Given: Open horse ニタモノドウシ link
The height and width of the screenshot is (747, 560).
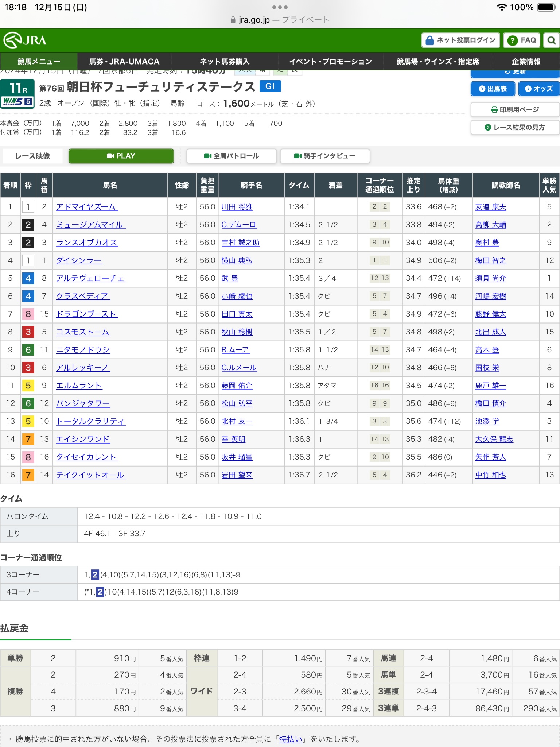Looking at the screenshot, I should point(83,350).
